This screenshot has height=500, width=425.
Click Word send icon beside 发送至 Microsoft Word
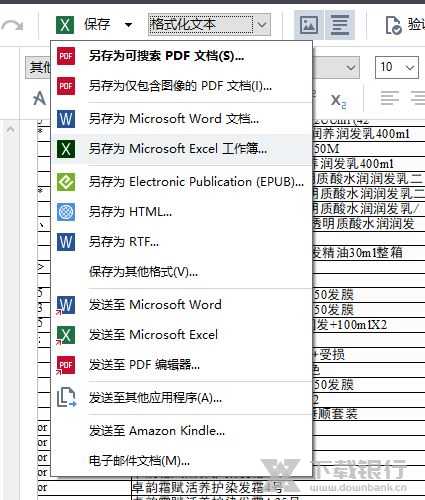click(66, 305)
